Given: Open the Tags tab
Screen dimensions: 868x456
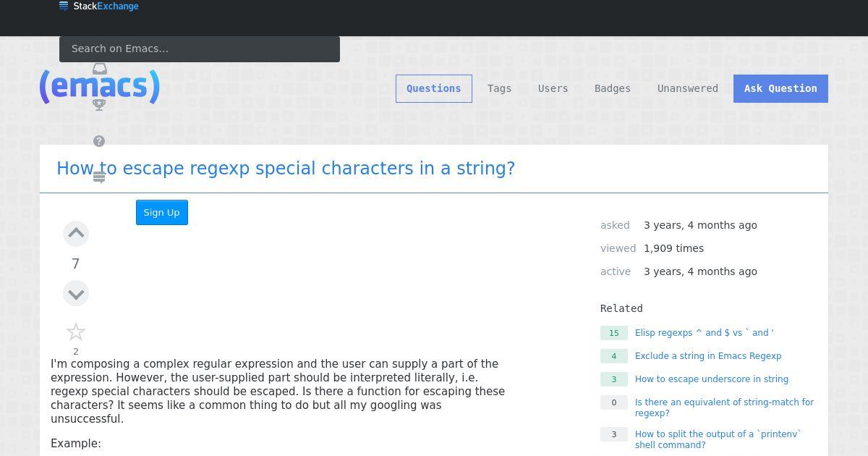Looking at the screenshot, I should point(499,88).
